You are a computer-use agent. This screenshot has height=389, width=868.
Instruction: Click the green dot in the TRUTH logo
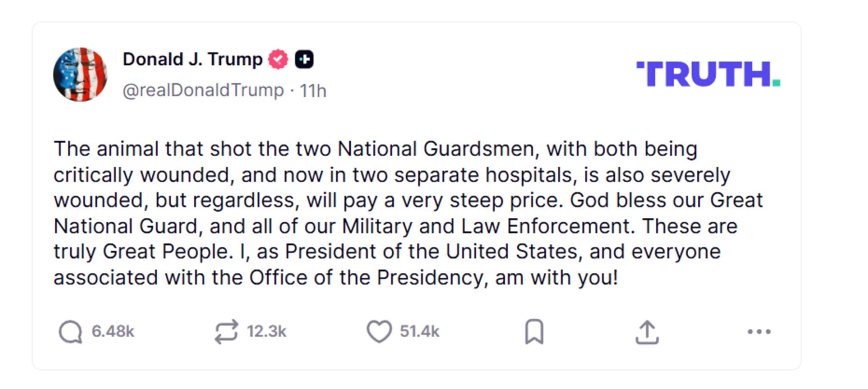776,82
